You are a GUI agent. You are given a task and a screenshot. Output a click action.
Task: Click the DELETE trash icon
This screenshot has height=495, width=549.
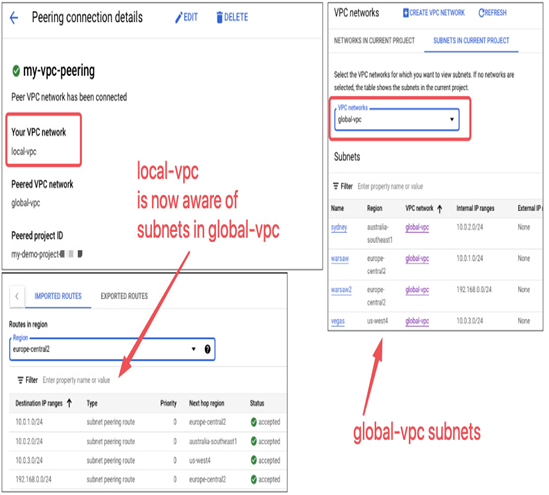click(x=220, y=17)
